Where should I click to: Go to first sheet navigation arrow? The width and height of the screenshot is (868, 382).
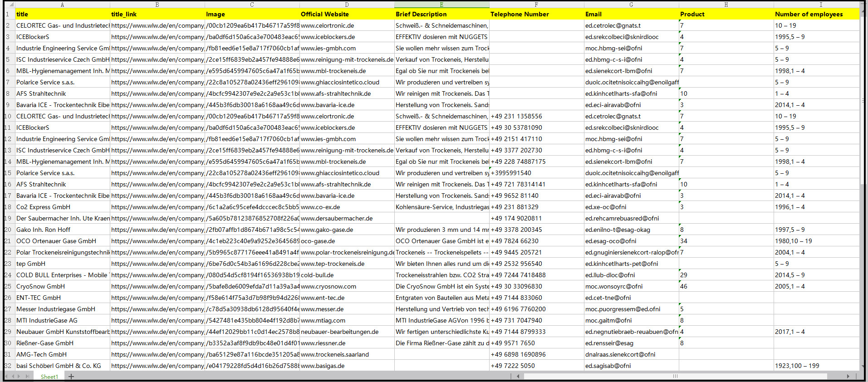[7, 377]
